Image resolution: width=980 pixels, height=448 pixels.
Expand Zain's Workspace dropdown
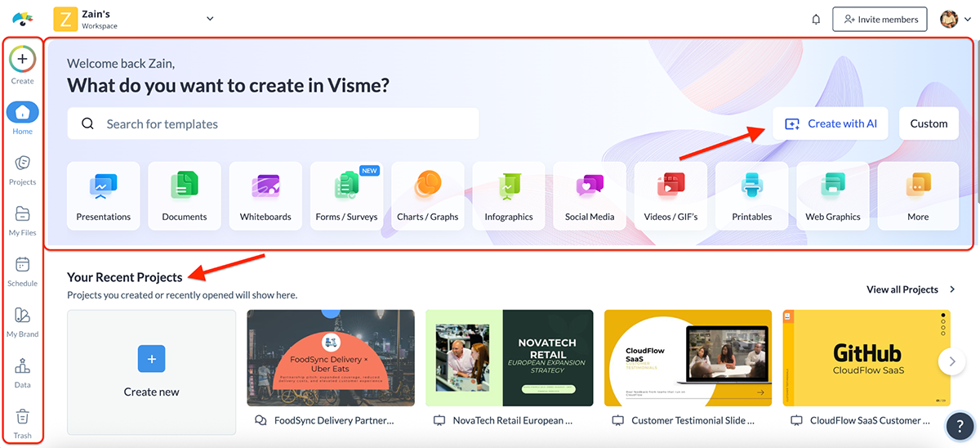pos(210,19)
